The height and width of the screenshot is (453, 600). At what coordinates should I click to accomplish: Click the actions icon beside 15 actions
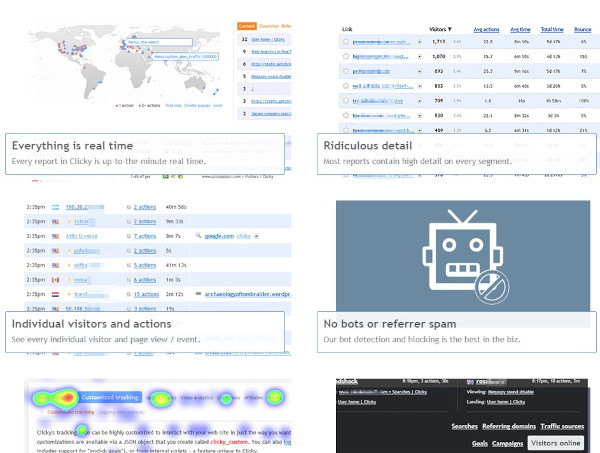coord(128,295)
